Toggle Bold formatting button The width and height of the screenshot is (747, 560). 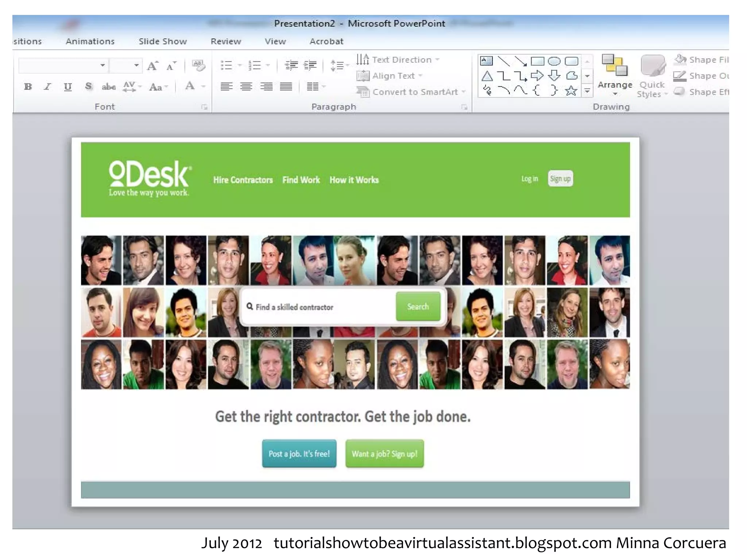pyautogui.click(x=28, y=87)
